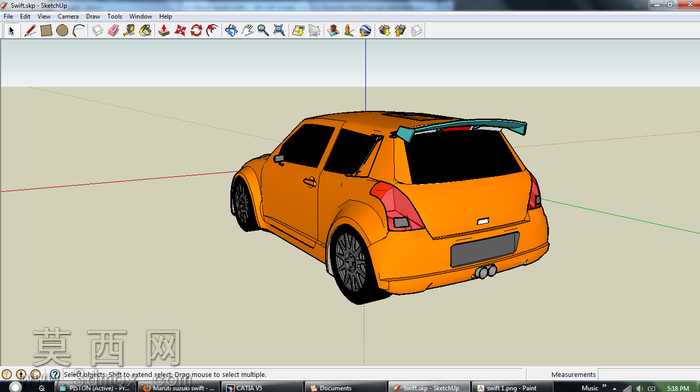
Task: Click the first circular status bar icon
Action: pos(7,374)
